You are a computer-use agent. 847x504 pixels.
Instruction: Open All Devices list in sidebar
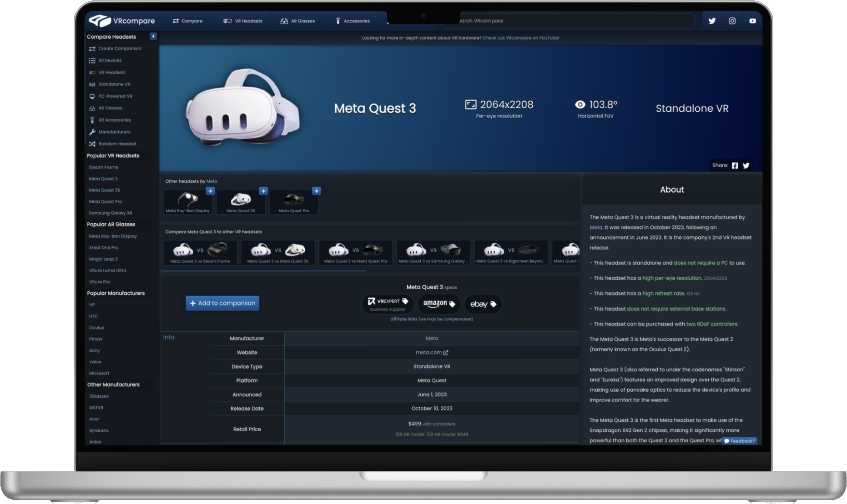105,60
